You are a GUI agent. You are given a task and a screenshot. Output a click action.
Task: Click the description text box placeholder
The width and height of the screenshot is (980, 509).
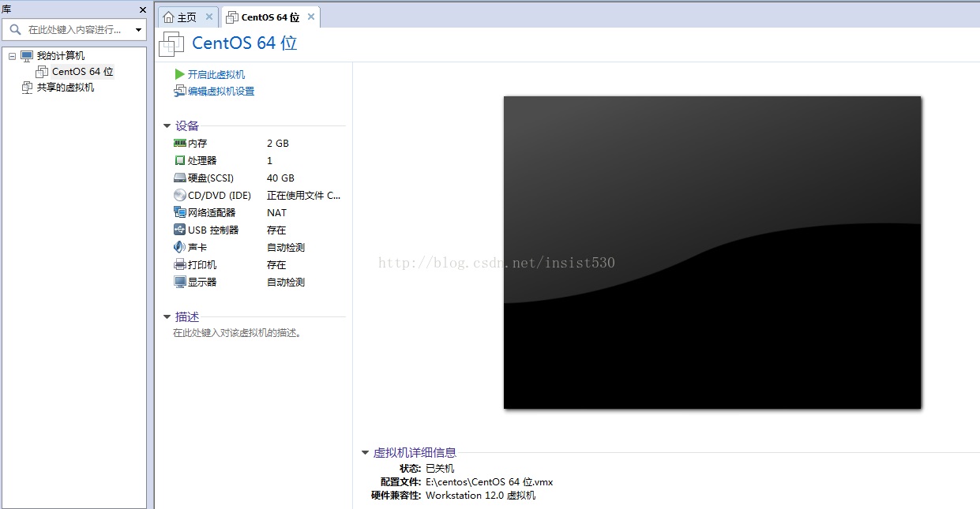(x=238, y=333)
